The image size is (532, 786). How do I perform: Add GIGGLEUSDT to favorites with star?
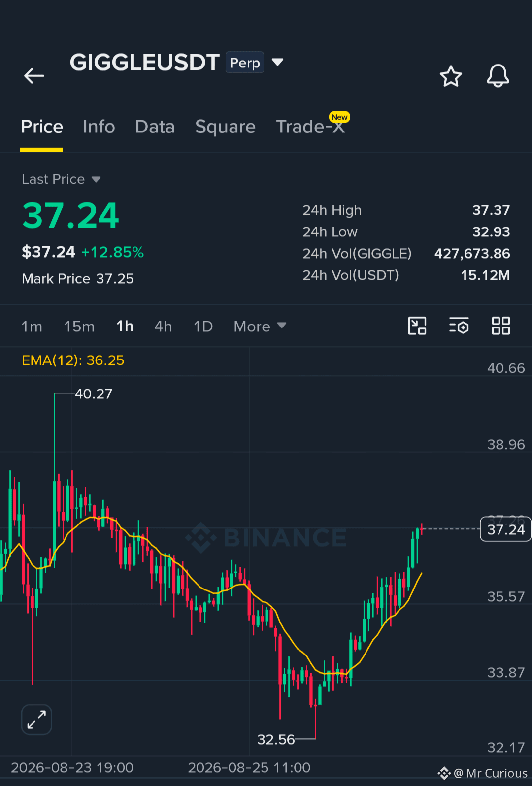tap(451, 76)
